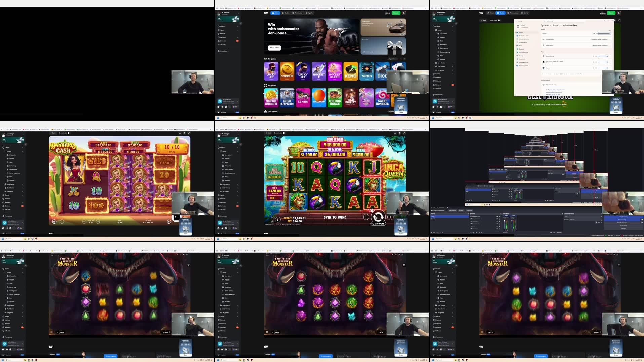Click Bandidos Cash info icon
This screenshot has height=362, width=644.
[62, 222]
